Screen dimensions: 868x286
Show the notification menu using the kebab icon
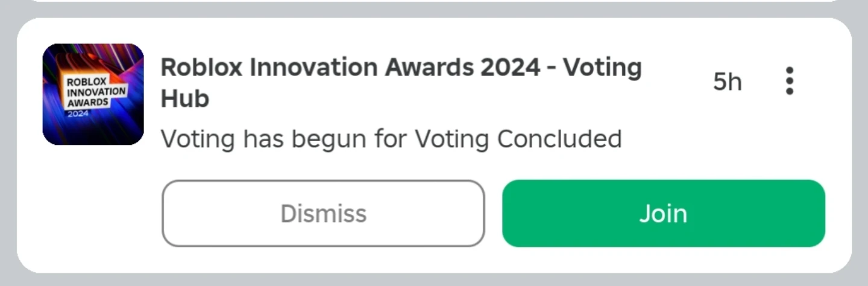click(x=789, y=81)
